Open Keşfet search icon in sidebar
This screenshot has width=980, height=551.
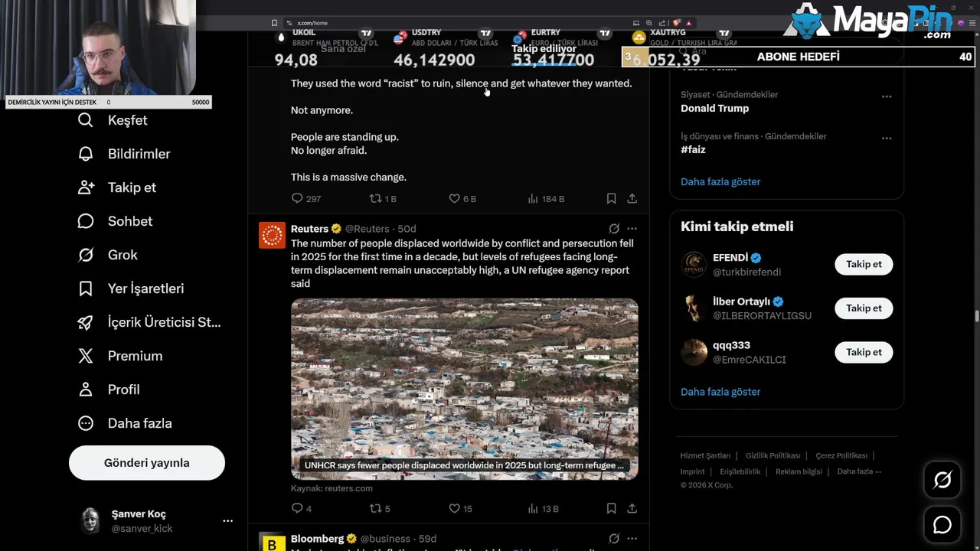(86, 120)
